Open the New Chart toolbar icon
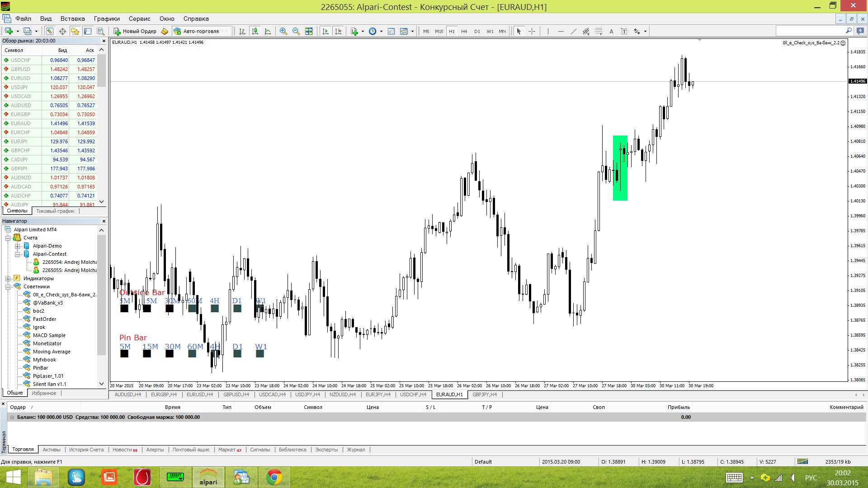Viewport: 868px width, 488px height. coord(9,31)
